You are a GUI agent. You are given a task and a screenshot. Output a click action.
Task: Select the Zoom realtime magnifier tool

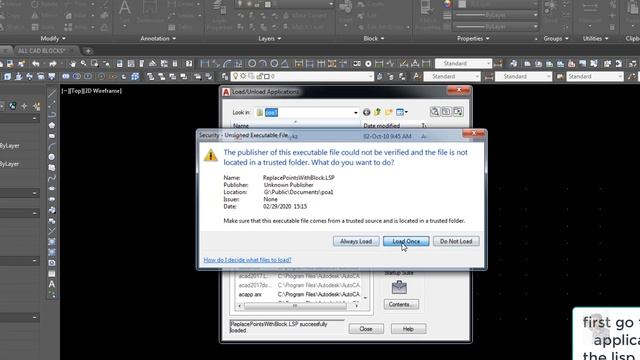pos(84,64)
